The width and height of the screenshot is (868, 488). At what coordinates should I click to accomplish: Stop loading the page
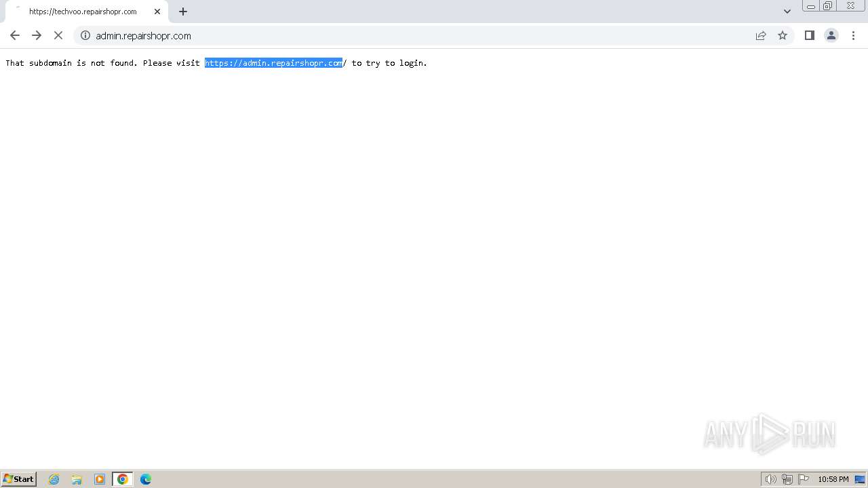click(58, 35)
